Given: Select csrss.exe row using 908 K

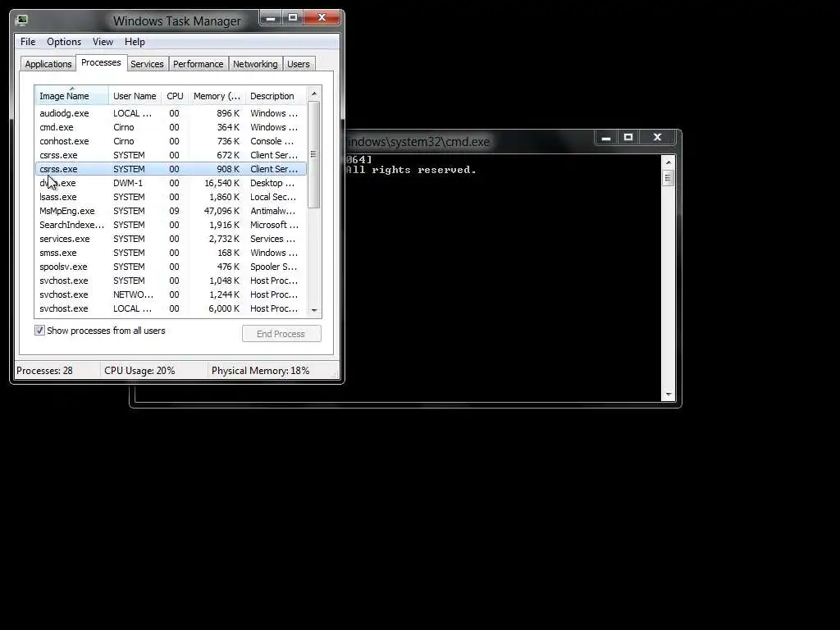Looking at the screenshot, I should coord(171,169).
